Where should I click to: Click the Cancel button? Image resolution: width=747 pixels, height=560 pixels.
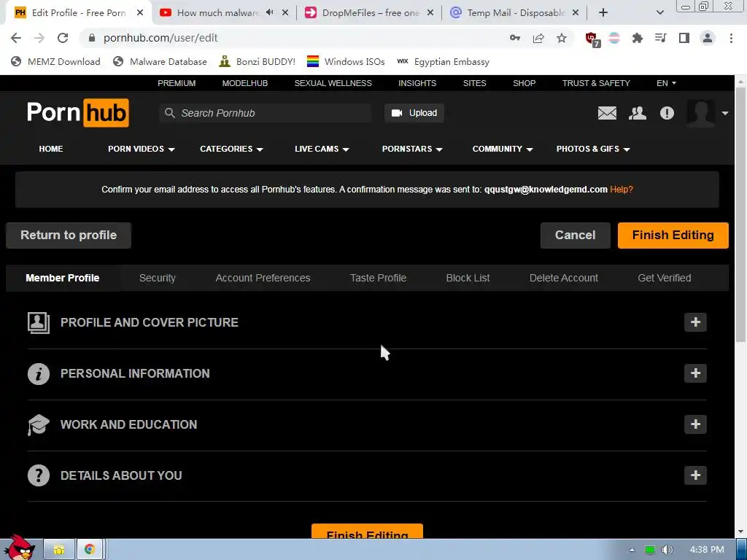pyautogui.click(x=575, y=236)
